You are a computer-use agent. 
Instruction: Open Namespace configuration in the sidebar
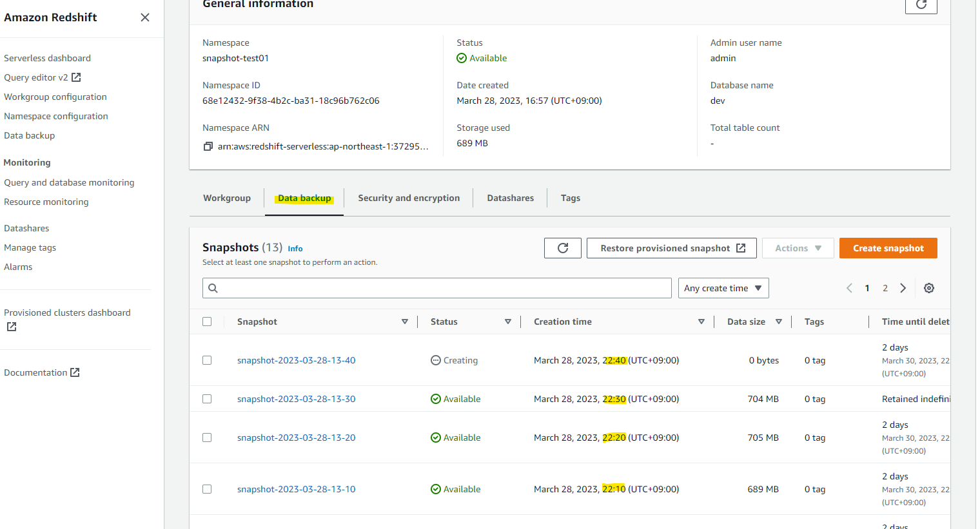coord(56,116)
